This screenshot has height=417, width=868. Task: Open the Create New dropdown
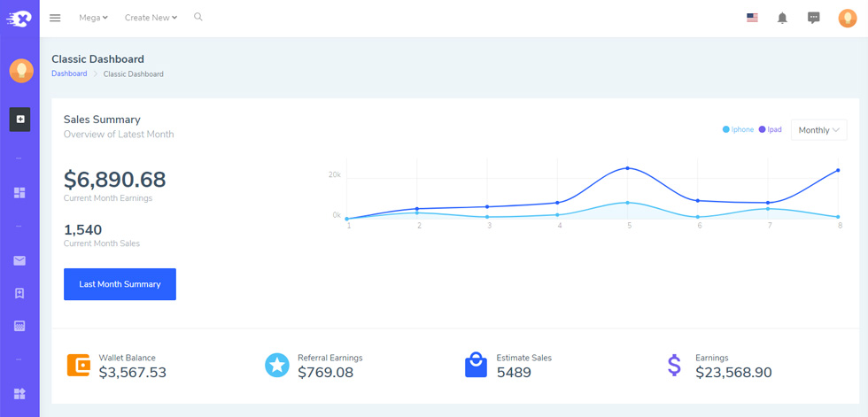pyautogui.click(x=151, y=18)
